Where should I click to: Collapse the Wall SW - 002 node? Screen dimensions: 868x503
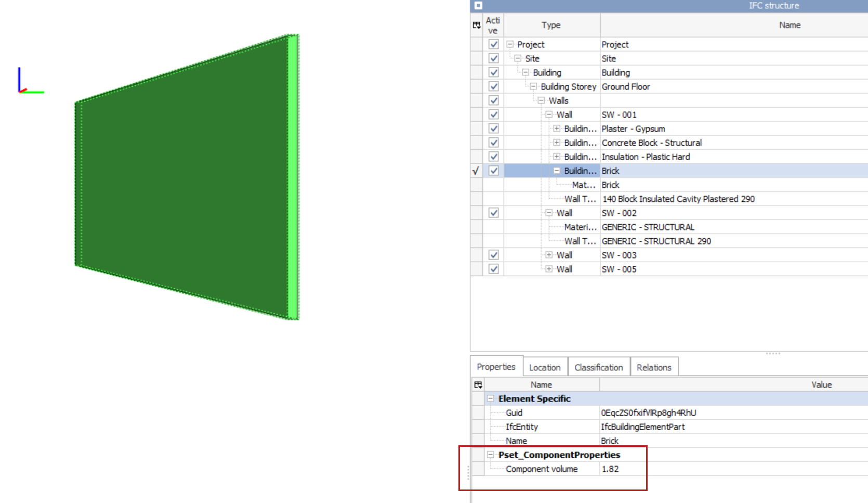(x=549, y=213)
